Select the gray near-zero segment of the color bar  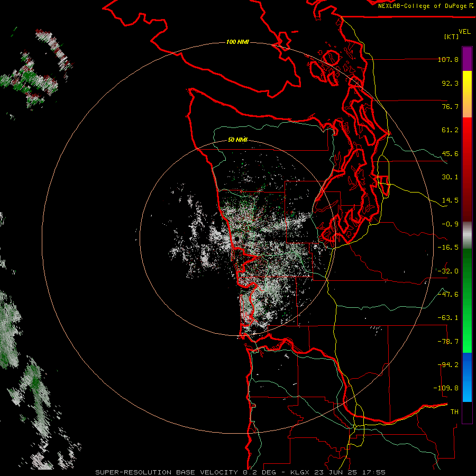467,235
